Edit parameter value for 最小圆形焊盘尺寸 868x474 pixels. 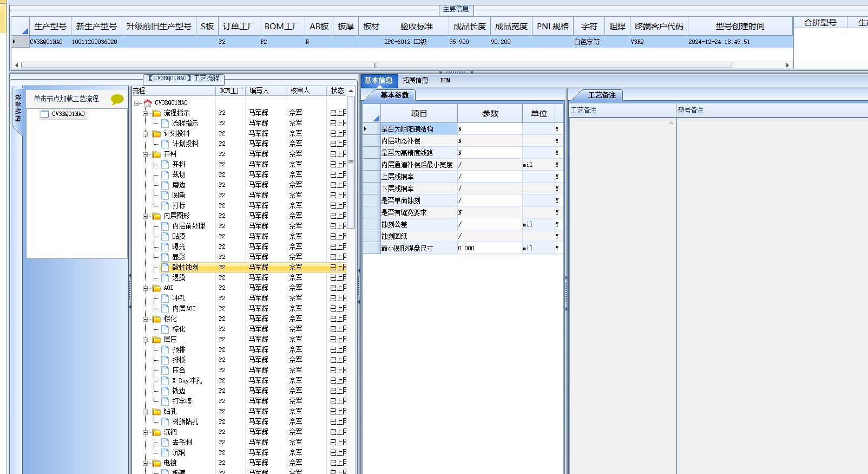490,248
